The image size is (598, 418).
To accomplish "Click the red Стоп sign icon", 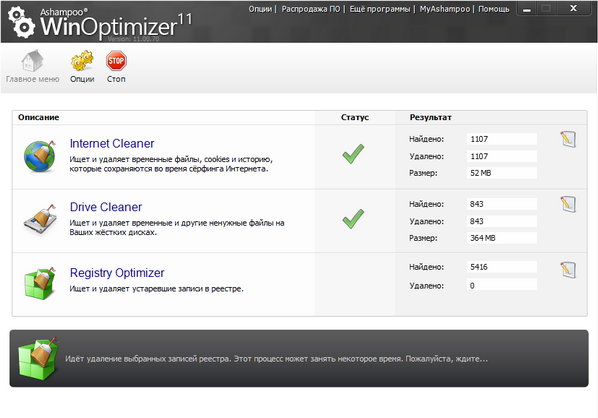I will [116, 61].
